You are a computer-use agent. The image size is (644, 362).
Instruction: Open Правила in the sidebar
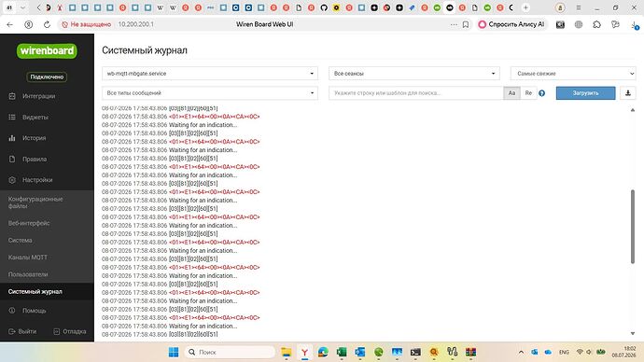pyautogui.click(x=35, y=159)
